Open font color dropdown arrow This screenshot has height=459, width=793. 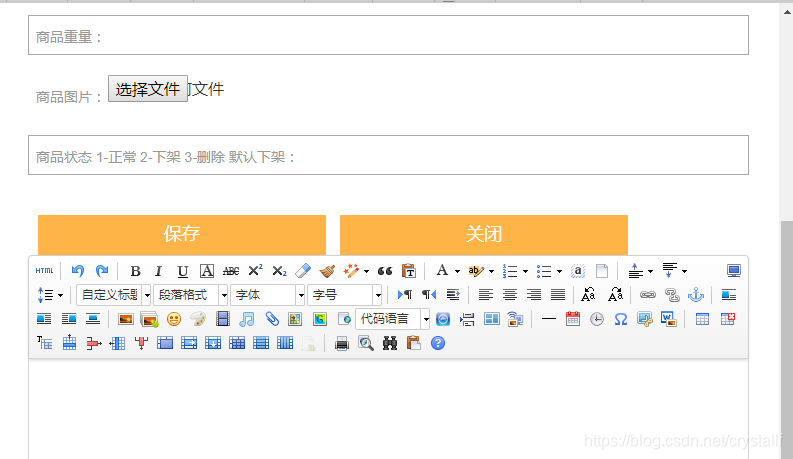tap(457, 271)
